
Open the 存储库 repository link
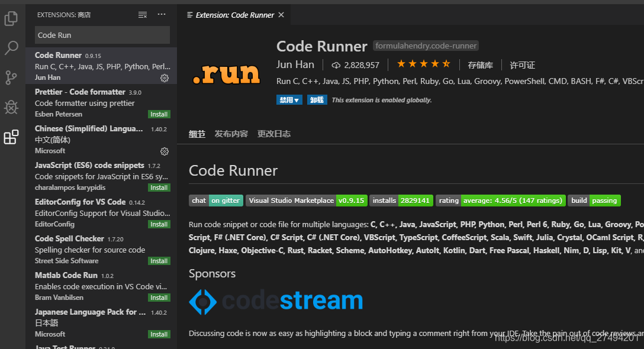(x=480, y=65)
